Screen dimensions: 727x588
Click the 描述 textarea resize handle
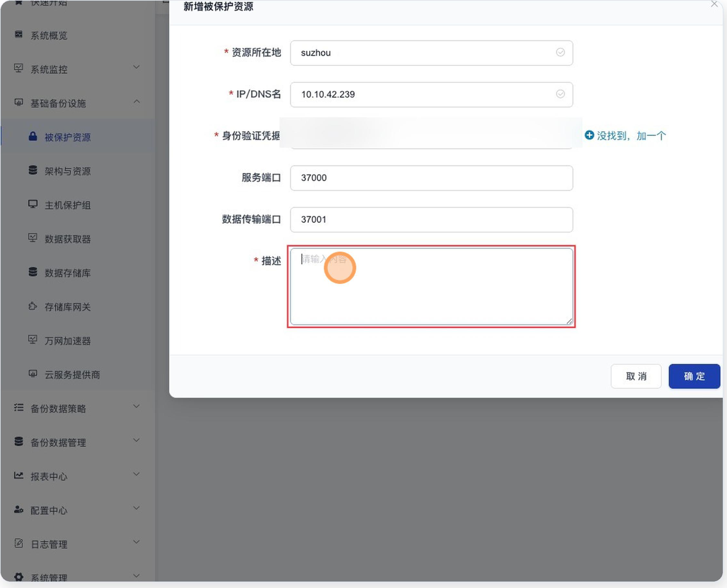tap(569, 321)
